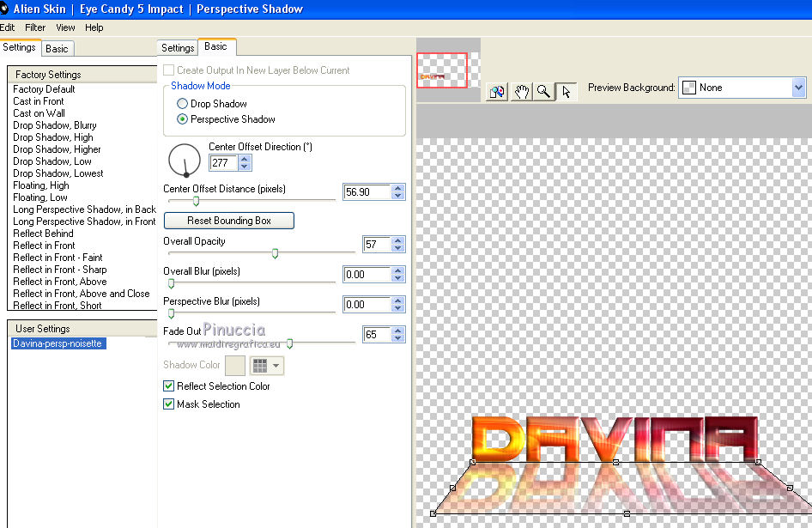Image resolution: width=812 pixels, height=528 pixels.
Task: Increase Center Offset Distance value
Action: (x=397, y=188)
